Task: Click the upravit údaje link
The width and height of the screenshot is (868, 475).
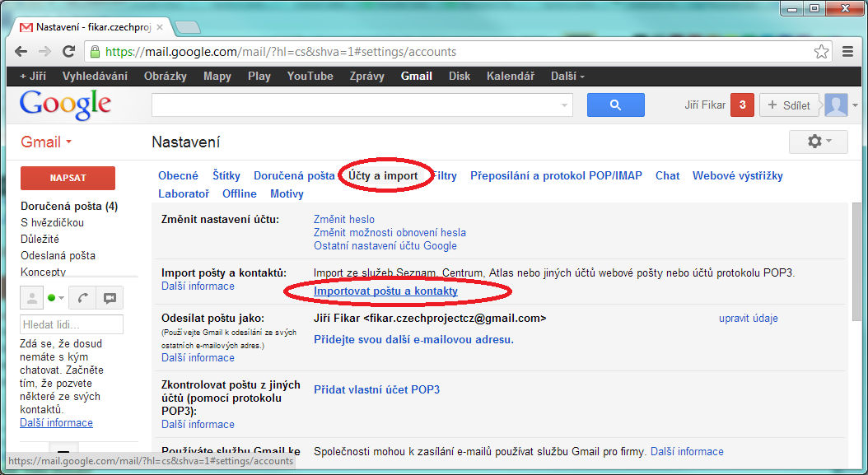Action: point(749,319)
